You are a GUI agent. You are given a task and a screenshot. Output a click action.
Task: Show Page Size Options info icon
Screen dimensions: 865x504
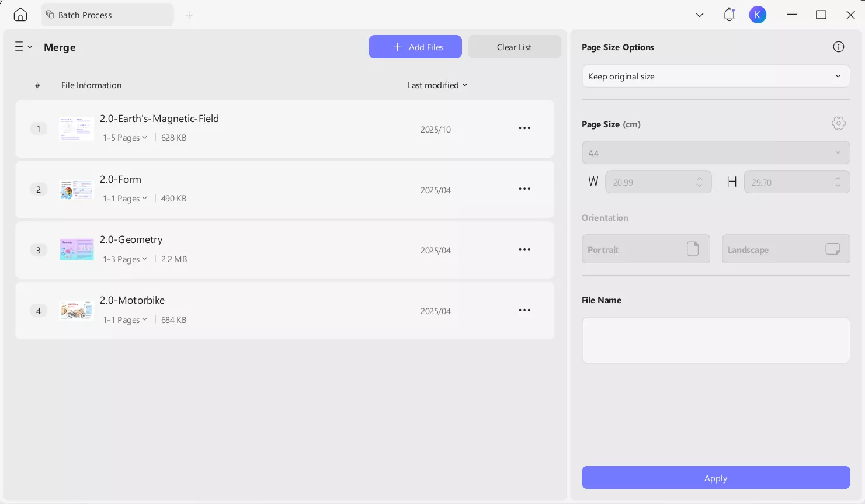(838, 47)
